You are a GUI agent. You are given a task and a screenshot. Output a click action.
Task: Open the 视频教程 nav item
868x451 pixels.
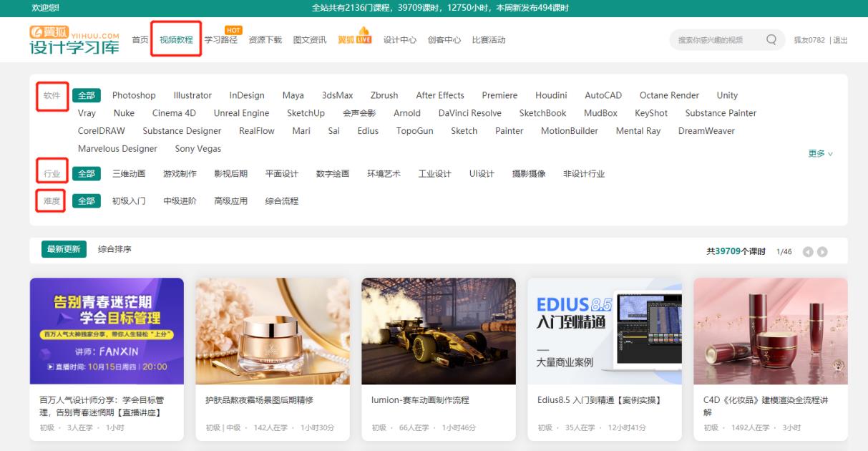(x=176, y=40)
